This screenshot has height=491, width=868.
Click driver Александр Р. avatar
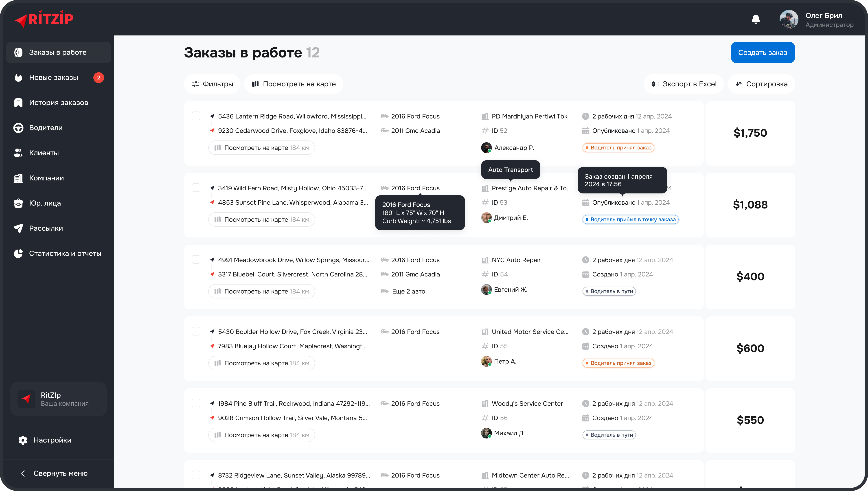(486, 148)
